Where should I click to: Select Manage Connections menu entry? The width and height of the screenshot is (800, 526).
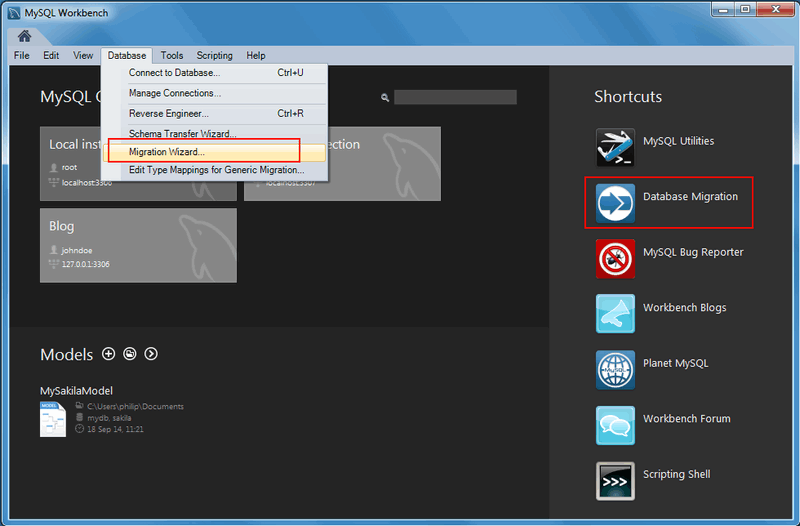214,93
